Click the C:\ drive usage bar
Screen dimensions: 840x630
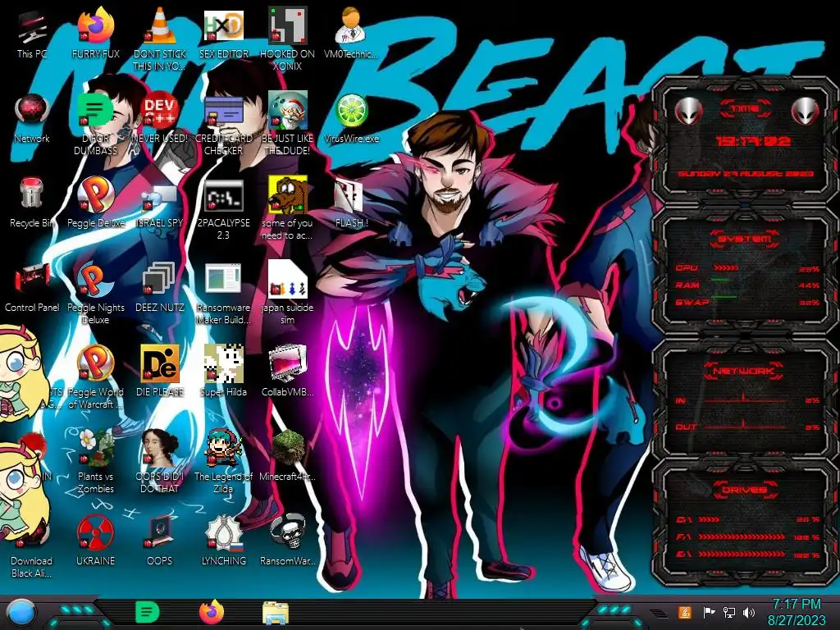click(710, 519)
